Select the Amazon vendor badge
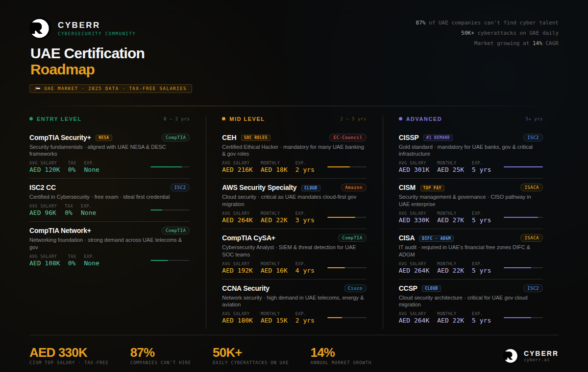The image size is (588, 372). (x=354, y=187)
